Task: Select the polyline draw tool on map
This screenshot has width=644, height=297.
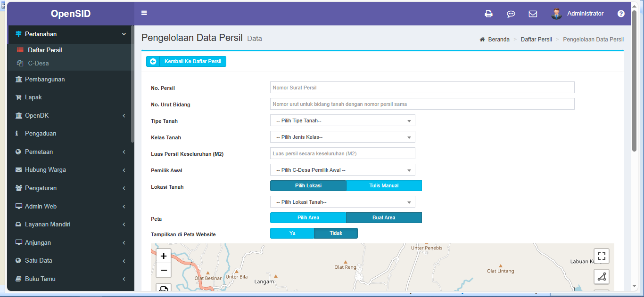Action: click(x=601, y=277)
